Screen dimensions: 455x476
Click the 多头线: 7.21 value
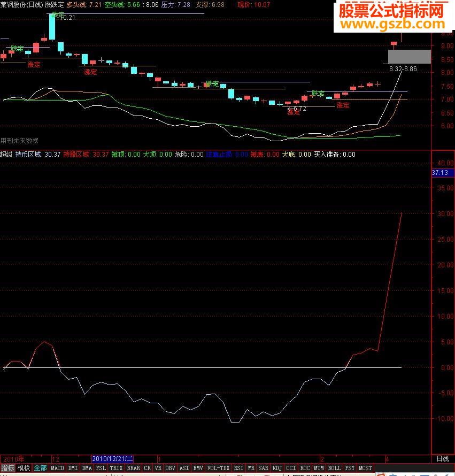(x=84, y=5)
